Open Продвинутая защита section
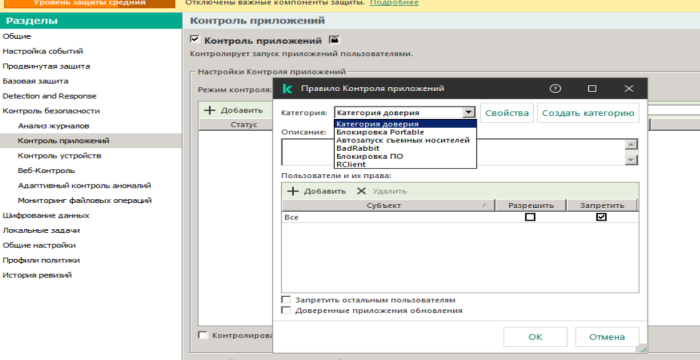Viewport: 700px width, 360px height. (x=46, y=66)
